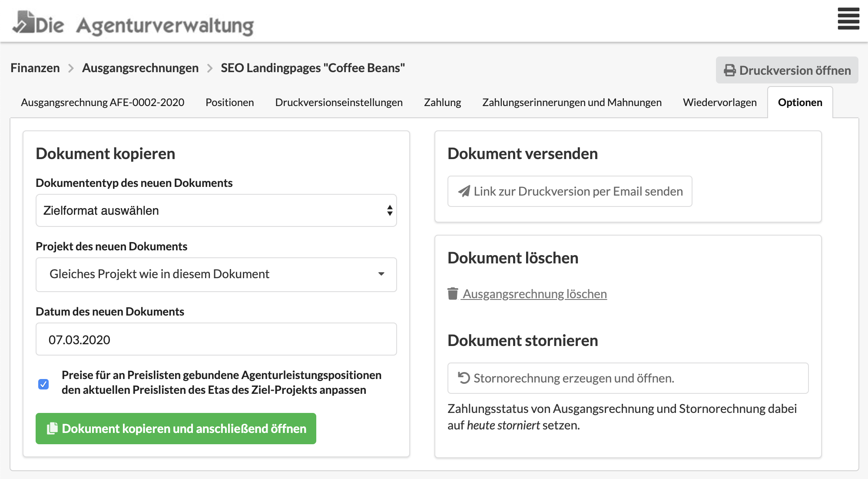Select Zahlungserinnerungen und Mahnungen tab
This screenshot has width=868, height=479.
click(x=572, y=103)
